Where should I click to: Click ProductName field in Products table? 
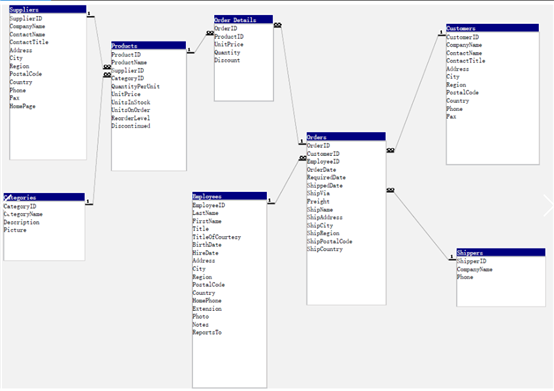[129, 63]
